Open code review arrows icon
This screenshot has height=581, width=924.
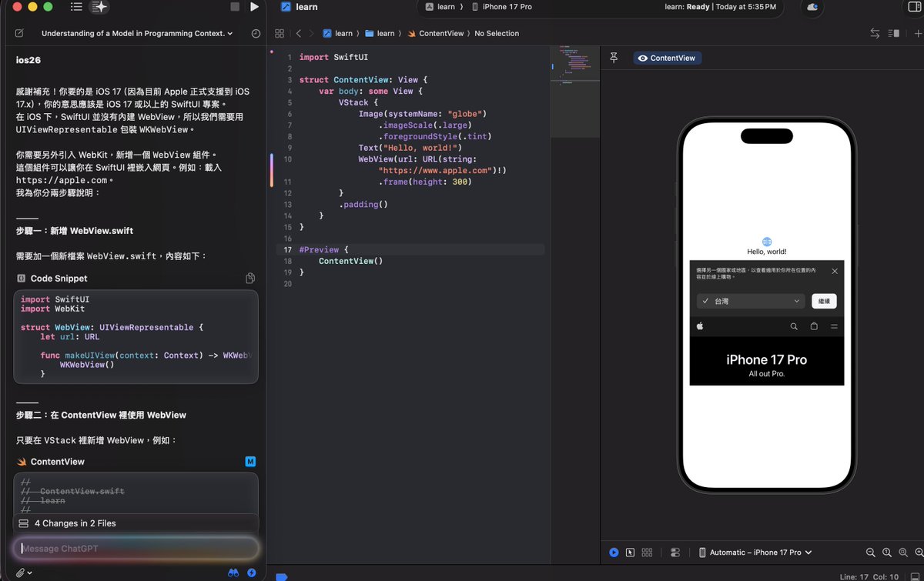875,34
